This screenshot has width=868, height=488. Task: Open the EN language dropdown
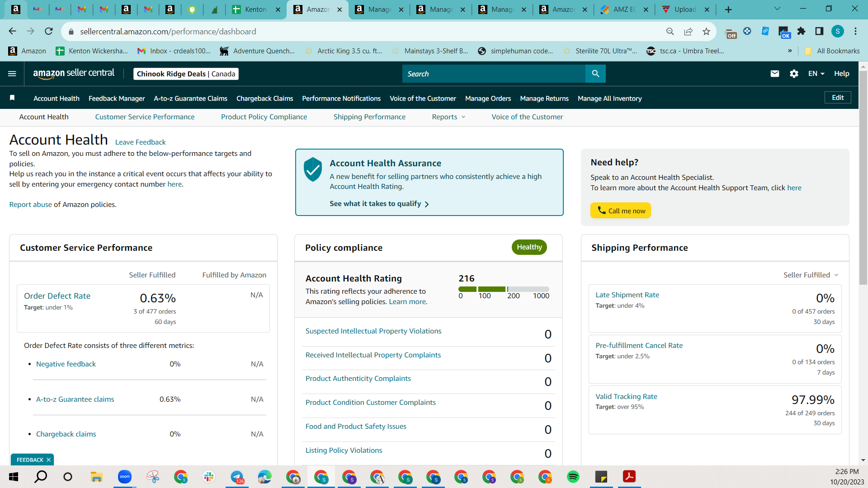pyautogui.click(x=816, y=74)
